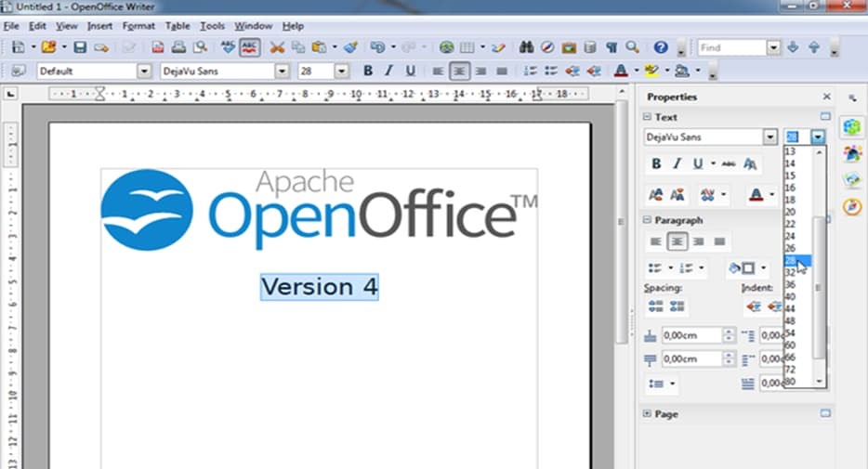The image size is (868, 469).
Task: Toggle AutoSpellcheck in the standard toolbar
Action: pyautogui.click(x=249, y=47)
